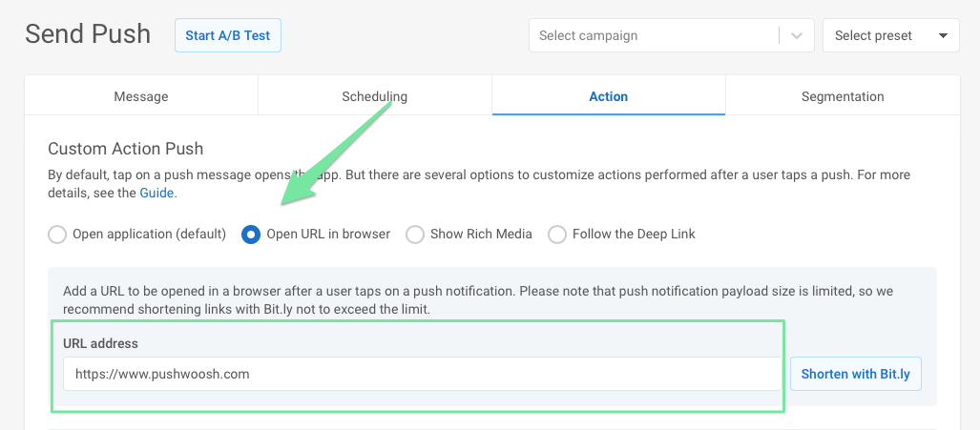Viewport: 980px width, 430px height.
Task: Open the Select campaign combo box
Action: 655,36
